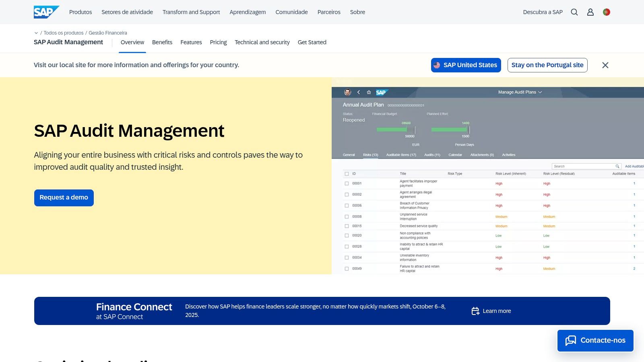The image size is (644, 362).
Task: Click Descubra a SAP link
Action: coord(543,12)
